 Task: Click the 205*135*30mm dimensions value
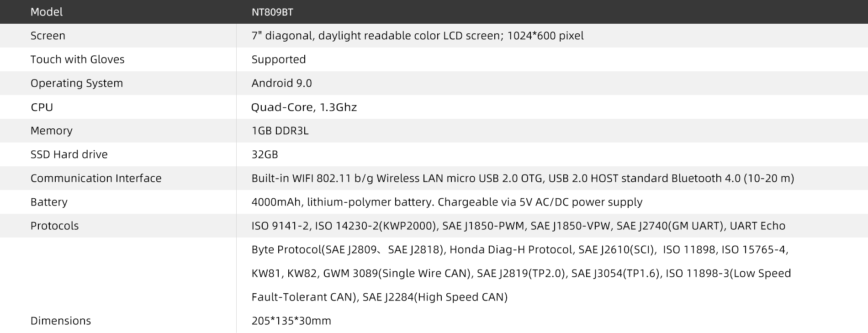(x=291, y=321)
